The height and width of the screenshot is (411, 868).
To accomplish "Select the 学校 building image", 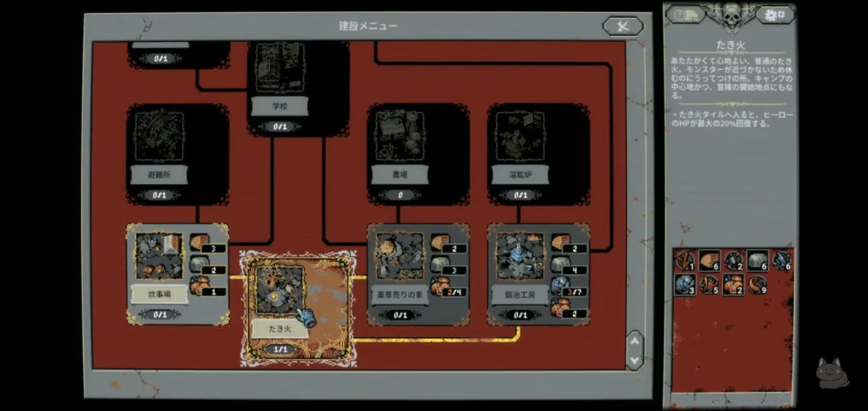I will (x=281, y=67).
